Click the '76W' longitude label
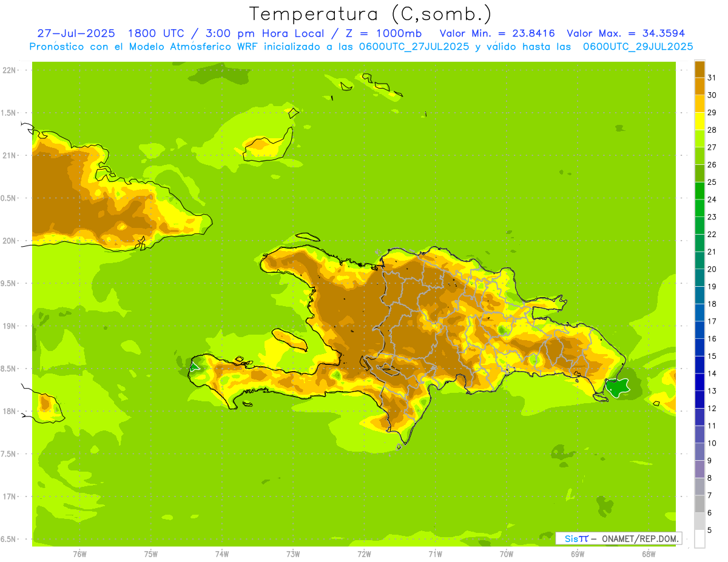 pos(79,554)
